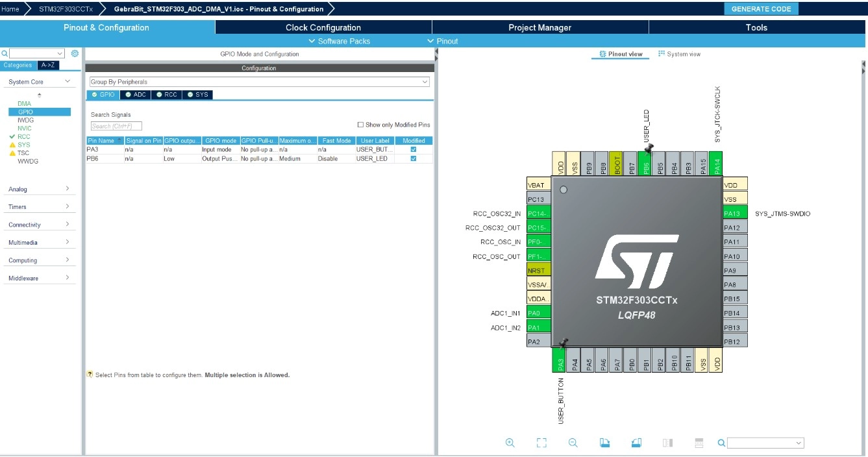
Task: Select TSC in System Core list
Action: click(23, 153)
